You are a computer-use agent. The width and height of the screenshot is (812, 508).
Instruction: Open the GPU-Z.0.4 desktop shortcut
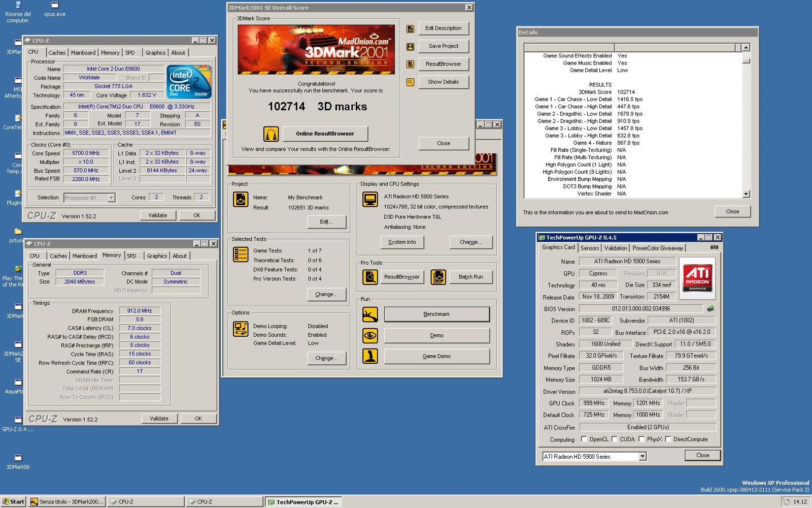point(18,424)
